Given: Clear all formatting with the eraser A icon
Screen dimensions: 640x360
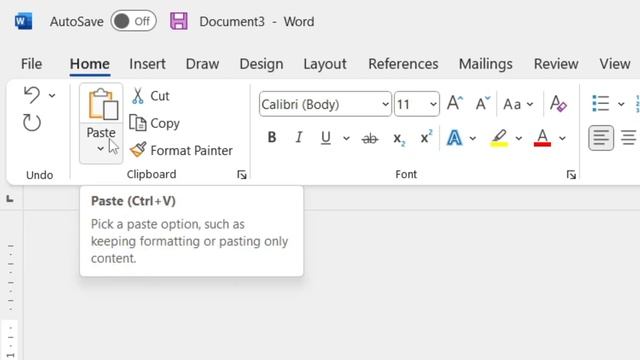Looking at the screenshot, I should click(558, 104).
